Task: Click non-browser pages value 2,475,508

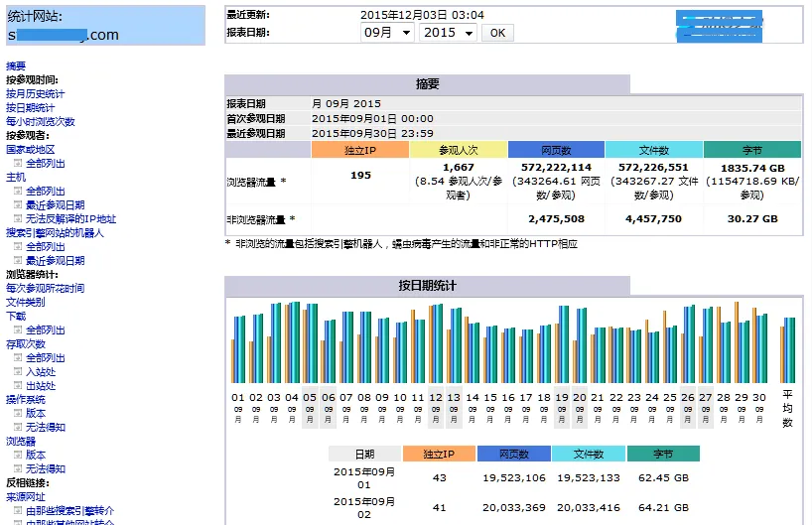Action: (556, 219)
